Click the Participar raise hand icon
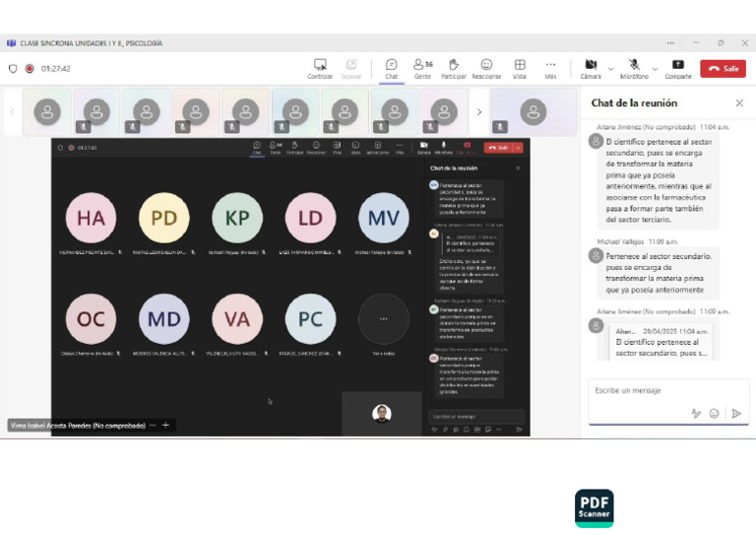Viewport: 756px width, 535px height. (x=454, y=69)
